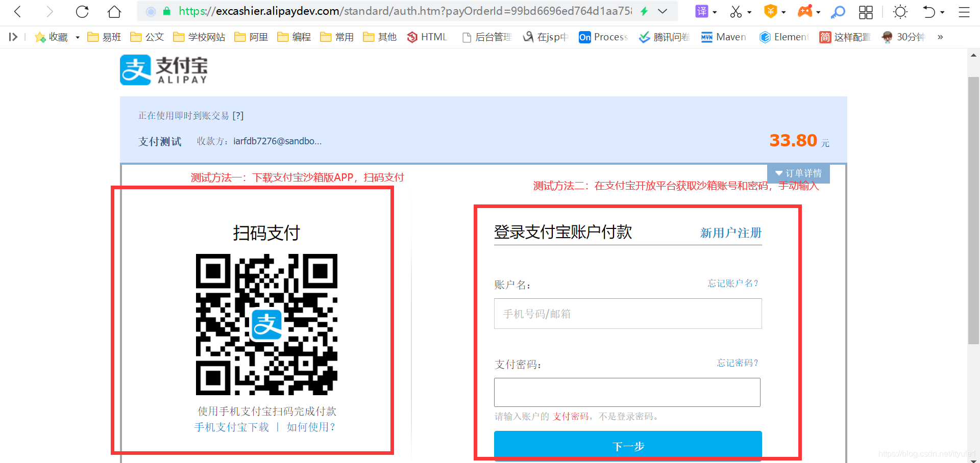Open the 其他 bookmark folder

[380, 37]
